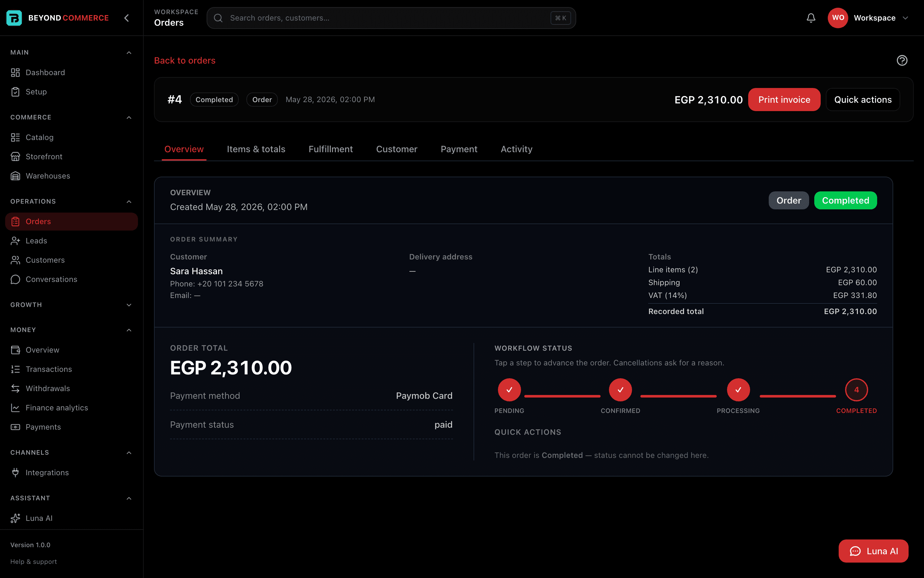Open the Customer tab
The image size is (924, 578).
coord(397,149)
